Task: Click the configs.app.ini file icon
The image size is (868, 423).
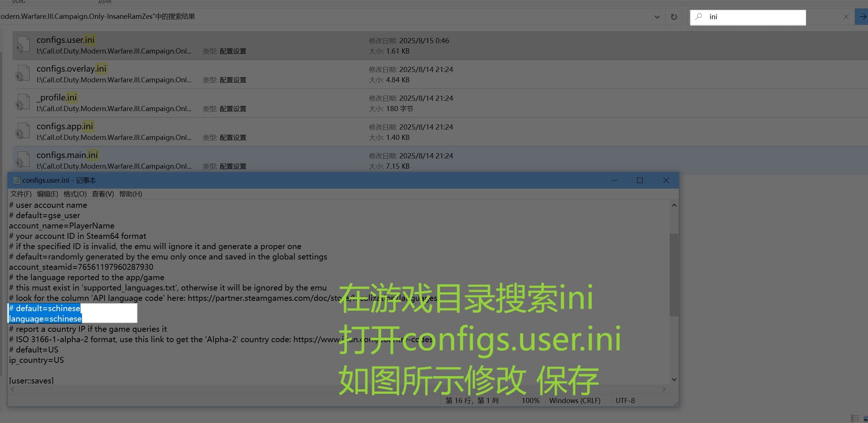Action: [x=22, y=131]
